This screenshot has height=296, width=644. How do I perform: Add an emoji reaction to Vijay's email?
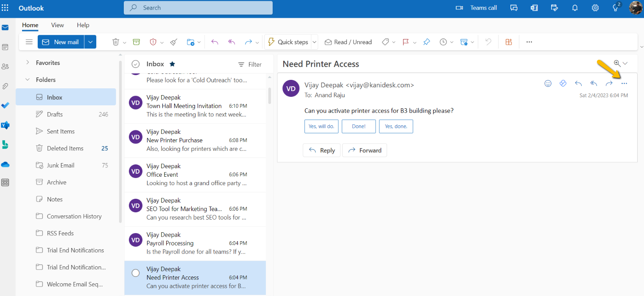tap(548, 83)
